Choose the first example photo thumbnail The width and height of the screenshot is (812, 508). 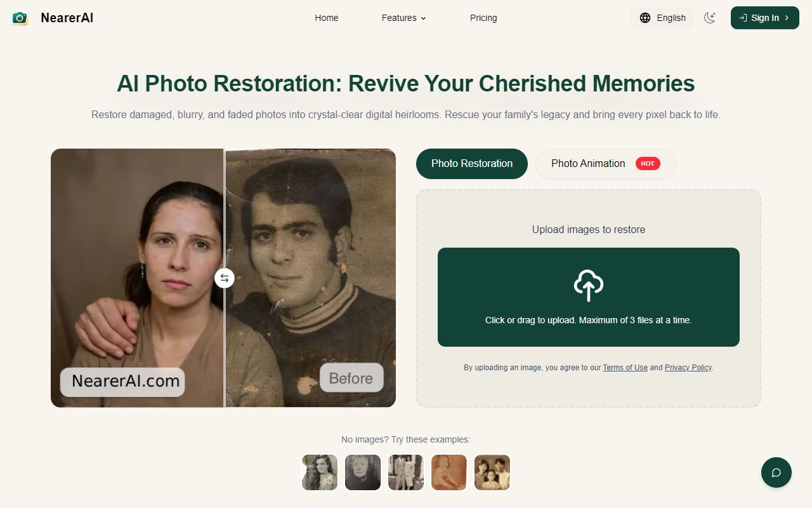320,472
